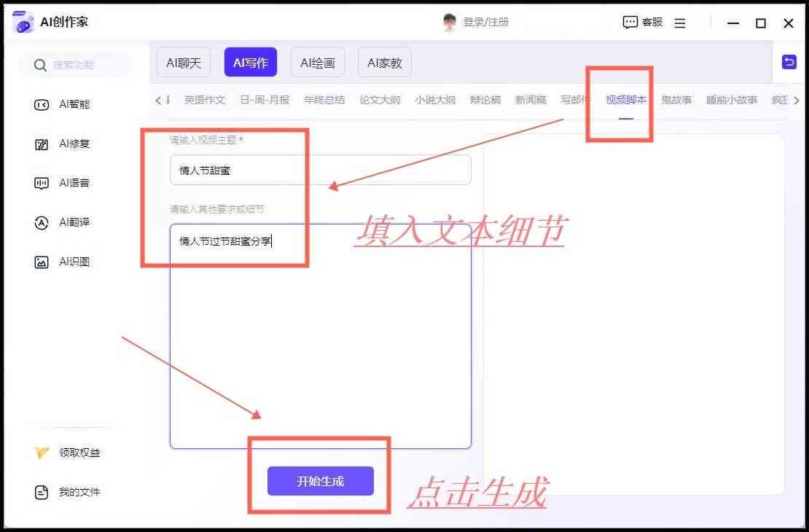Open the hamburger menu in title bar
Image resolution: width=809 pixels, height=532 pixels.
[680, 23]
